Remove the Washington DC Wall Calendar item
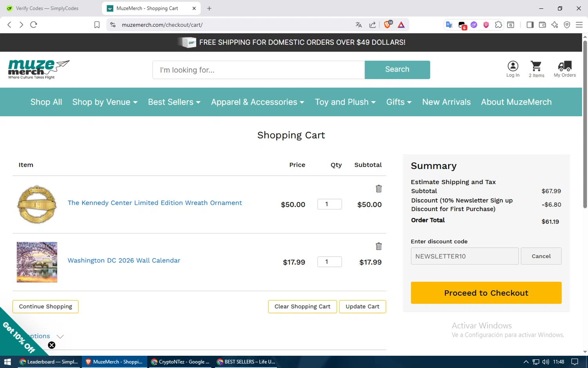 (x=378, y=246)
